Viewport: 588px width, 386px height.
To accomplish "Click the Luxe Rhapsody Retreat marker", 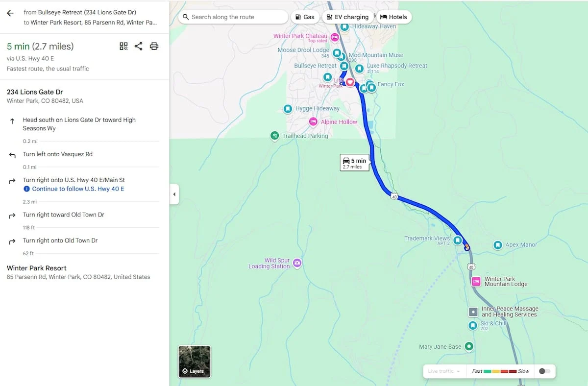I will 360,68.
